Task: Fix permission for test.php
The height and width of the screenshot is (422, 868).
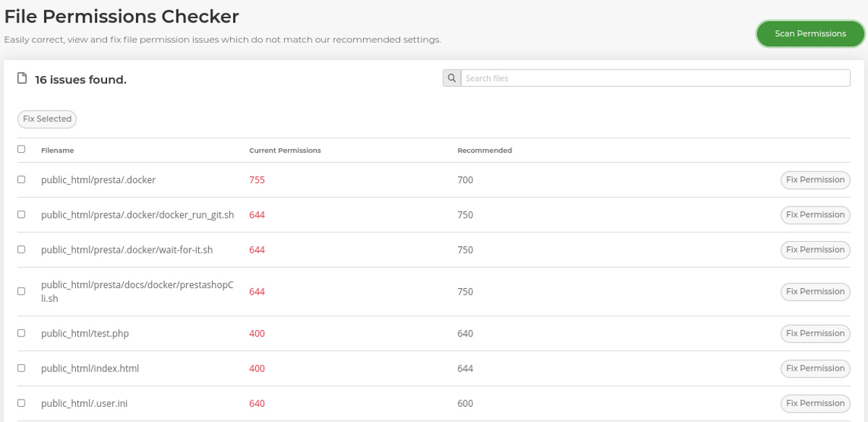Action: coord(815,334)
